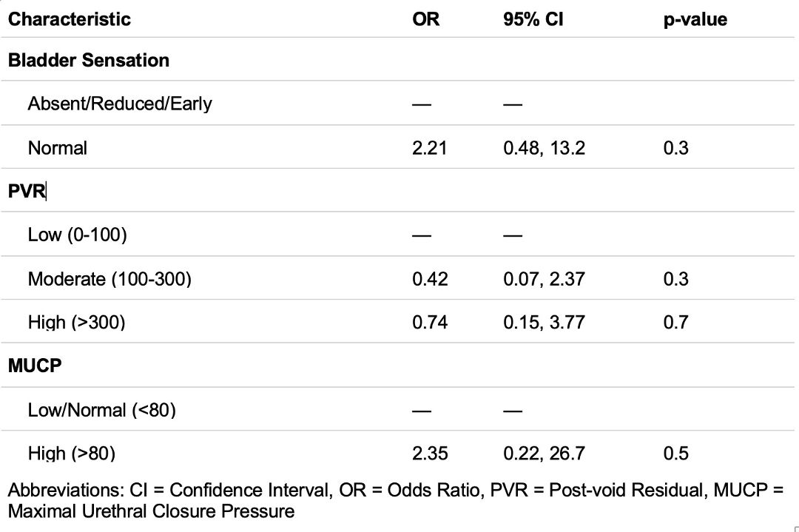
Task: Place cursor after PVR heading text
Action: click(x=47, y=191)
